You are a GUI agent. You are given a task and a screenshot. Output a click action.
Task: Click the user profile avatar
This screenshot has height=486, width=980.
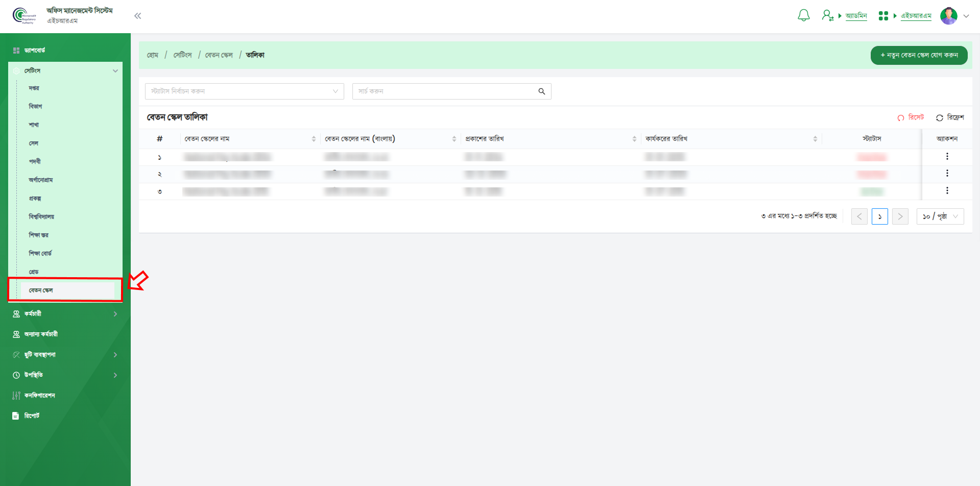(948, 16)
